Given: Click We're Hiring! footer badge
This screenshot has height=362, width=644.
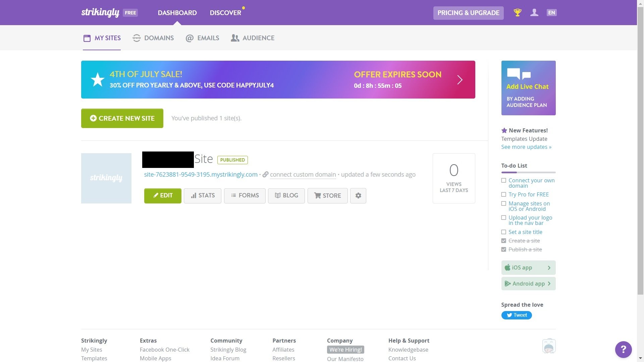Looking at the screenshot, I should click(345, 350).
